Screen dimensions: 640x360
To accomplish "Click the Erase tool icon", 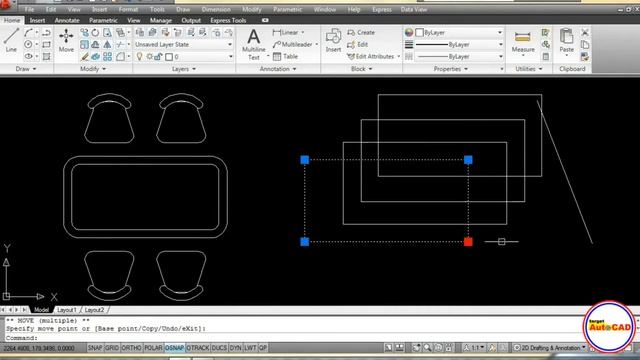I will 84,57.
